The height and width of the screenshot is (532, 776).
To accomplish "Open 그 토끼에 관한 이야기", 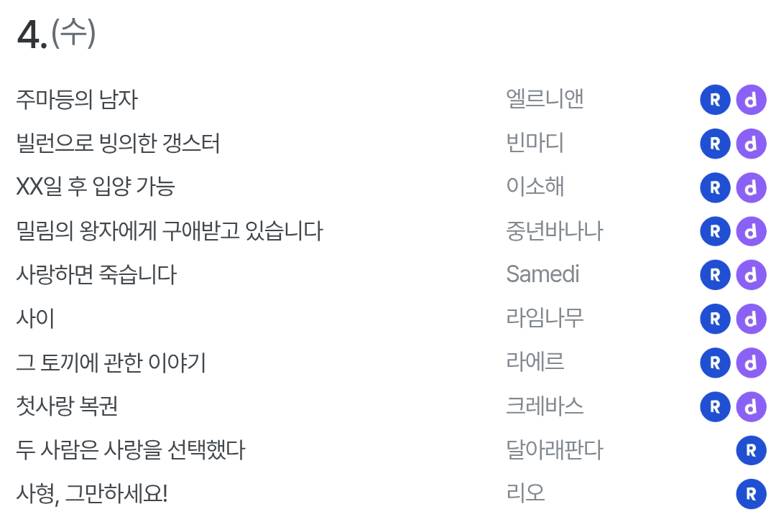I will point(111,363).
